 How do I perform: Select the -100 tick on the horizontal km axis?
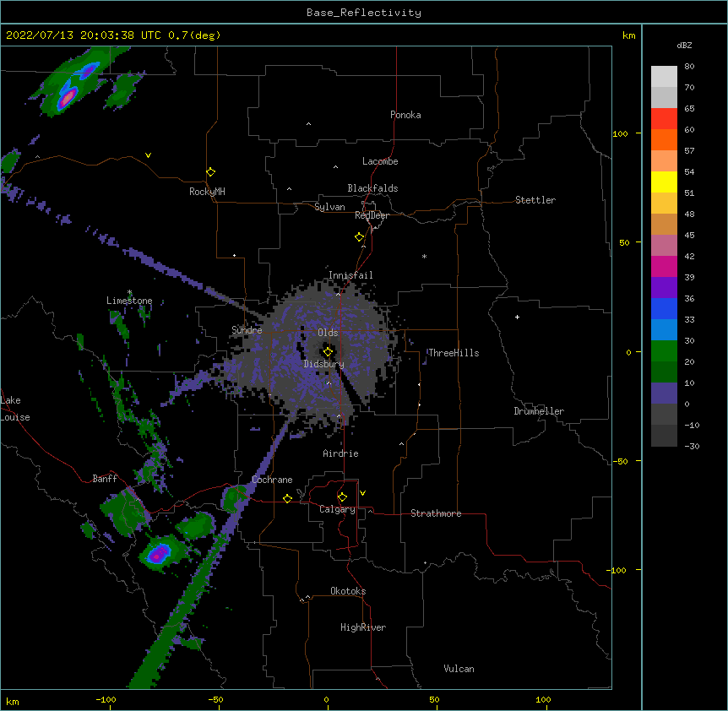tap(106, 699)
